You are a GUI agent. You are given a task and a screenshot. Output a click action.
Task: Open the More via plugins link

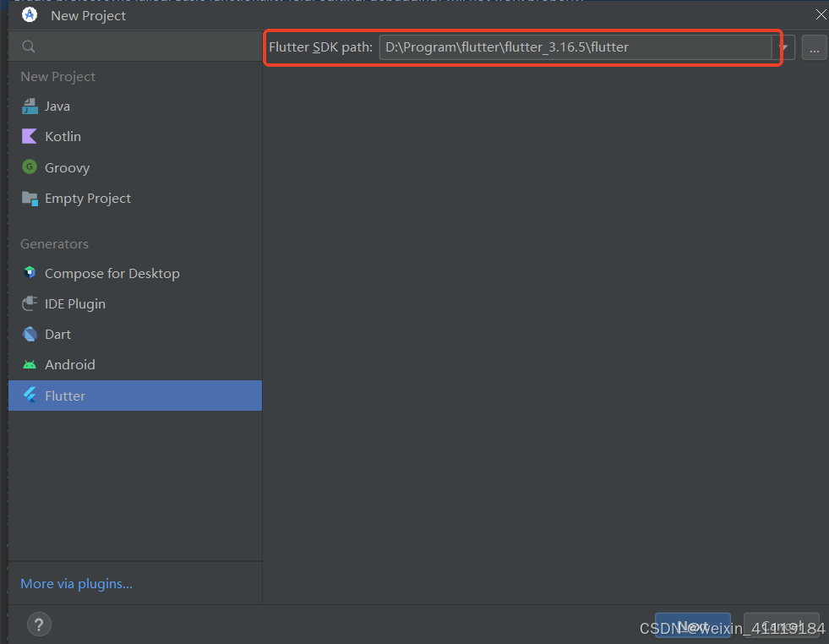click(76, 584)
